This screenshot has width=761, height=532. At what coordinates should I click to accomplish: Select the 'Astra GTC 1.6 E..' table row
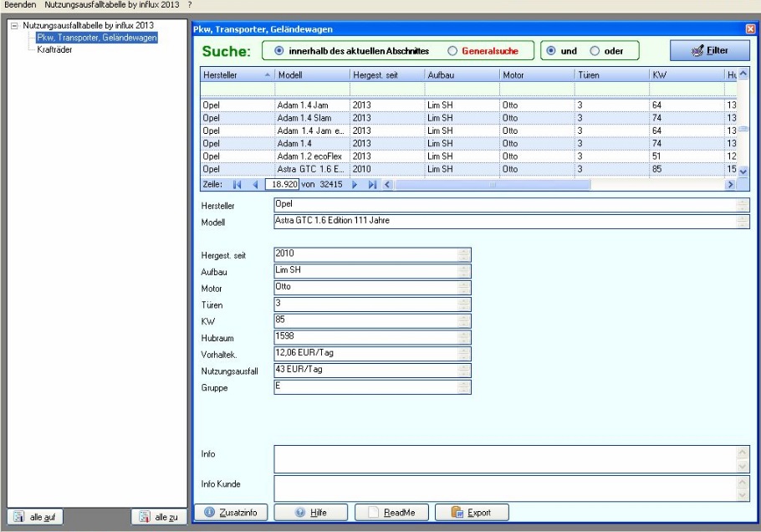coord(468,170)
